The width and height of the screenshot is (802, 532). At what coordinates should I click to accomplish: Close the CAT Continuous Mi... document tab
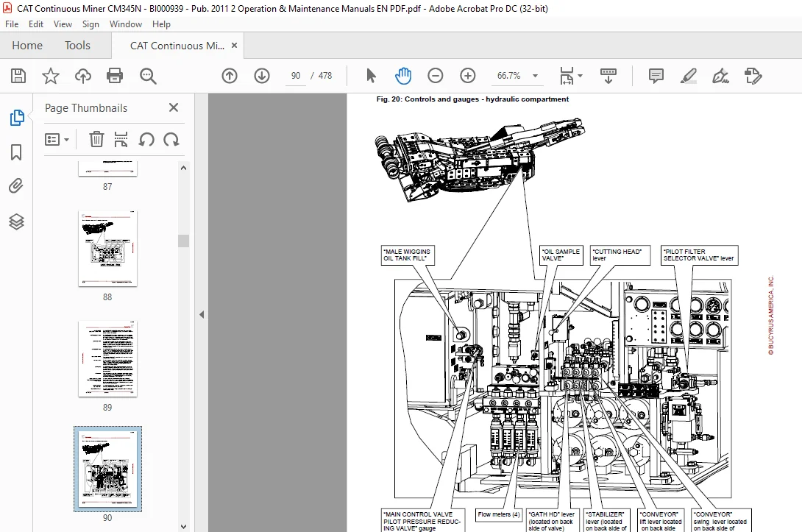(234, 45)
